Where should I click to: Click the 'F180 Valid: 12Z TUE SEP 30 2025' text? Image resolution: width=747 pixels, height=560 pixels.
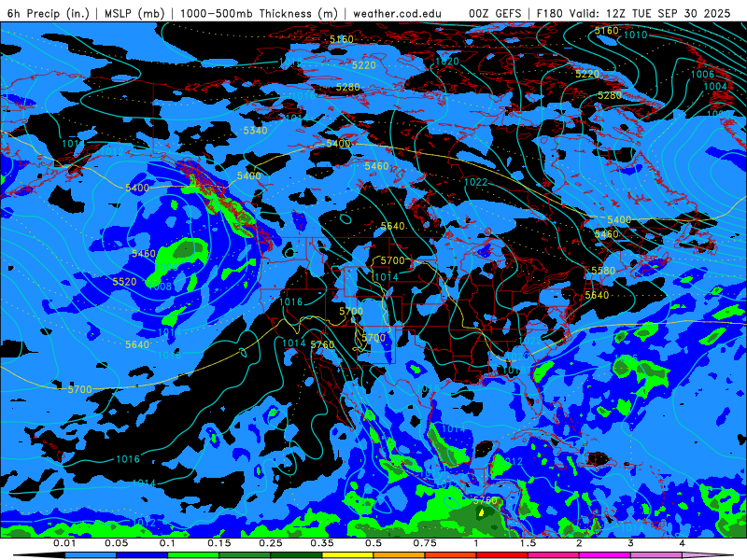(x=634, y=13)
